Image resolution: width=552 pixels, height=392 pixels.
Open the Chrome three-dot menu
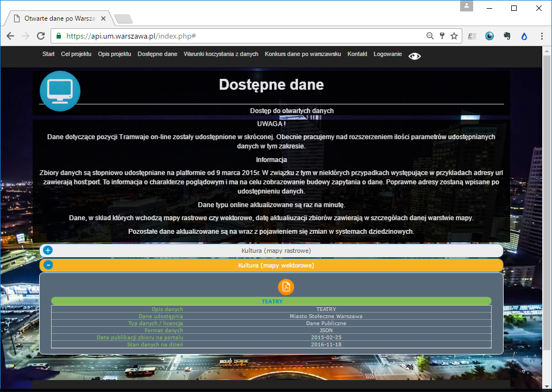click(542, 36)
